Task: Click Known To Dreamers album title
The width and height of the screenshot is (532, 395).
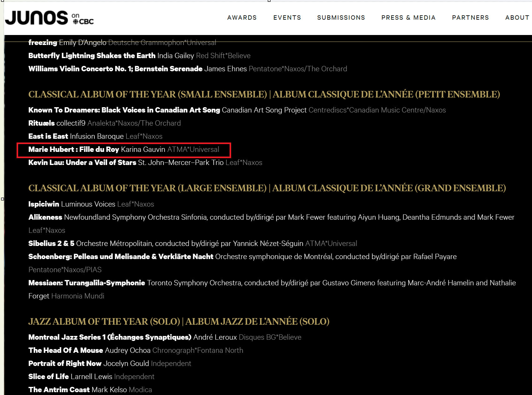Action: 124,110
